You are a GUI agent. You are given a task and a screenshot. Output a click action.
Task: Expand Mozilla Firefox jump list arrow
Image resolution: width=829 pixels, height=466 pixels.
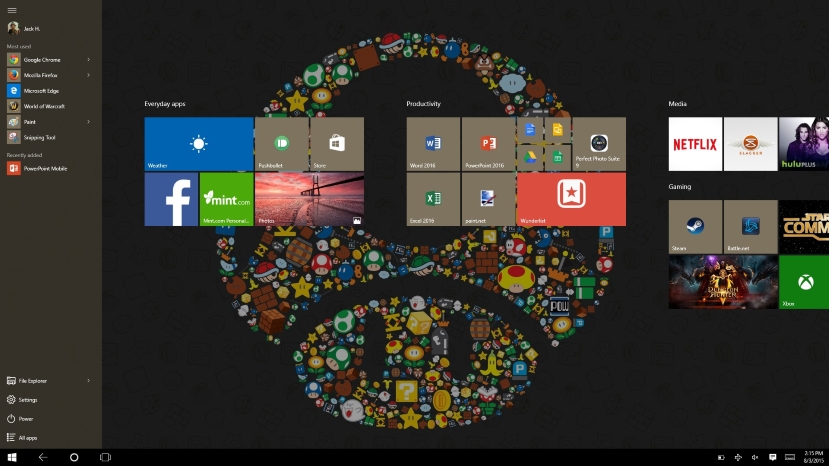(x=88, y=75)
